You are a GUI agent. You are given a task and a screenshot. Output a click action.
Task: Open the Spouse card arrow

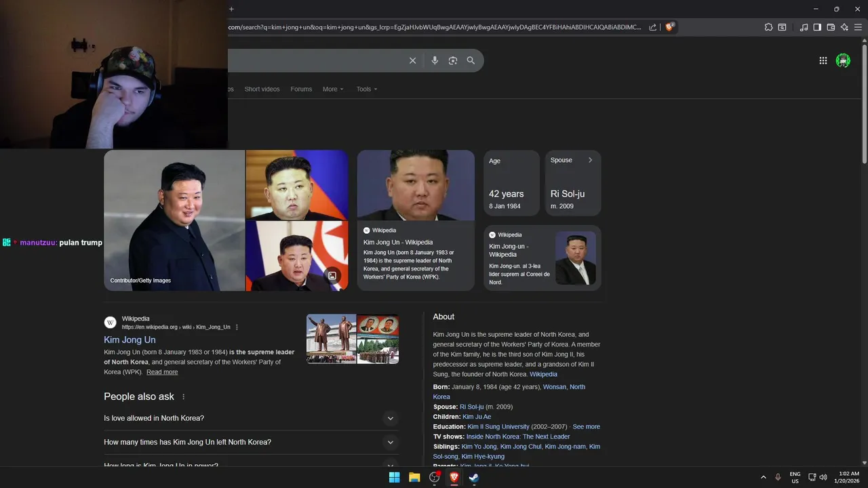click(x=590, y=161)
